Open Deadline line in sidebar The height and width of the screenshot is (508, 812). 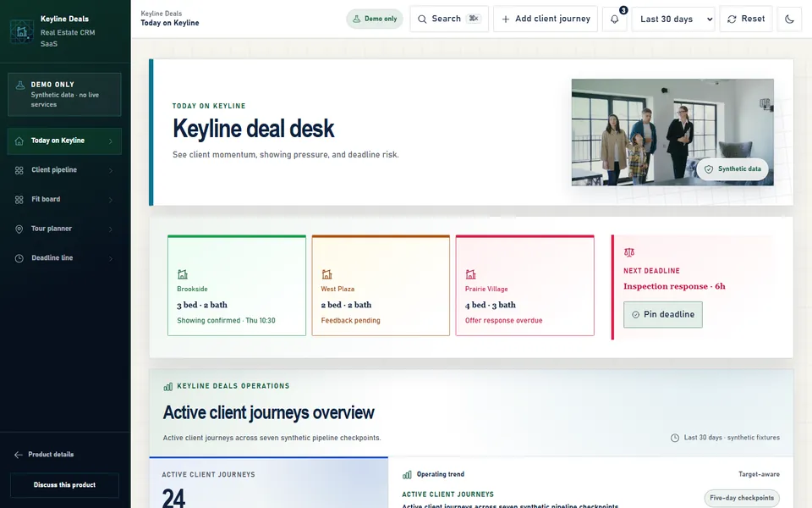click(x=65, y=258)
